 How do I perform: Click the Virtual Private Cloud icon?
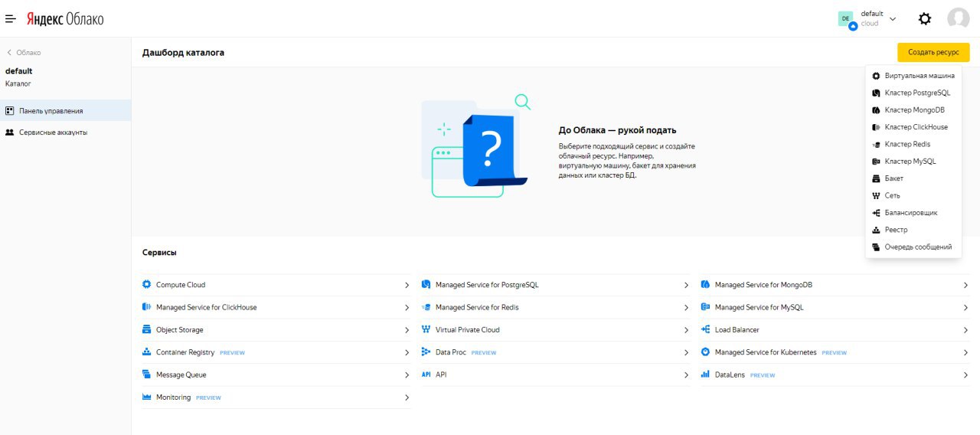(426, 330)
